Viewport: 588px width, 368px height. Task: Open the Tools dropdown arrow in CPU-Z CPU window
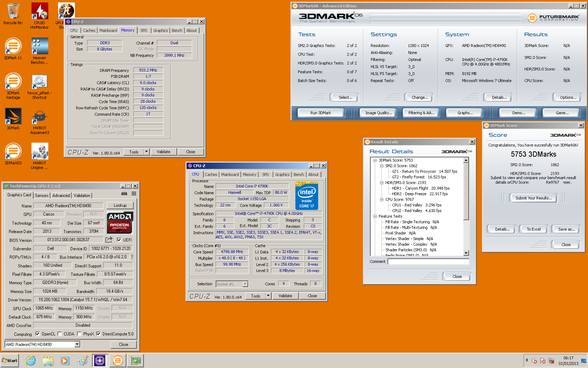click(268, 296)
